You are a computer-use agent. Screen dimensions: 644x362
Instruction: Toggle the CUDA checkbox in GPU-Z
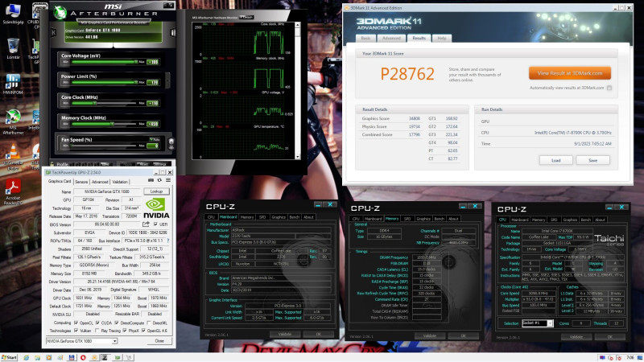coord(97,323)
